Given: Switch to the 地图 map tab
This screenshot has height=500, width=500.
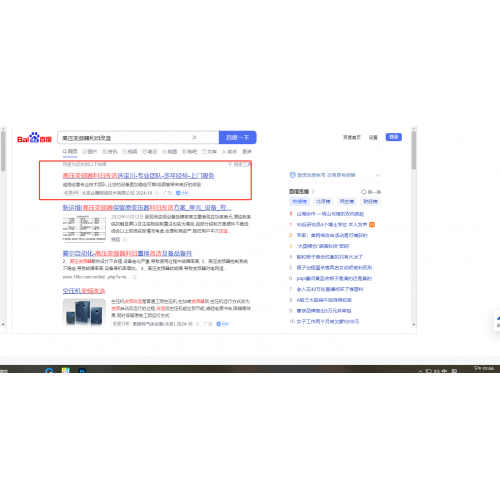Looking at the screenshot, I should click(169, 152).
